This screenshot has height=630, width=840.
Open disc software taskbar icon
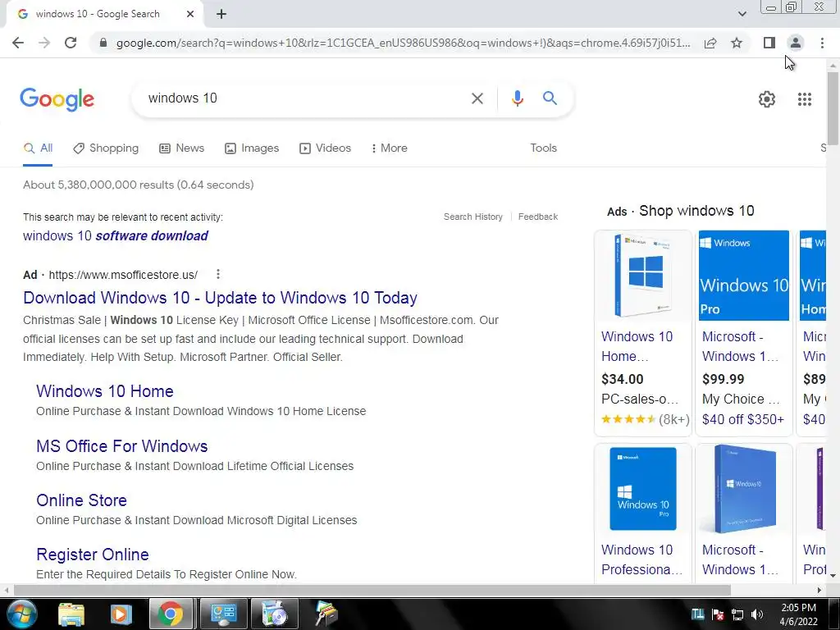coord(274,614)
